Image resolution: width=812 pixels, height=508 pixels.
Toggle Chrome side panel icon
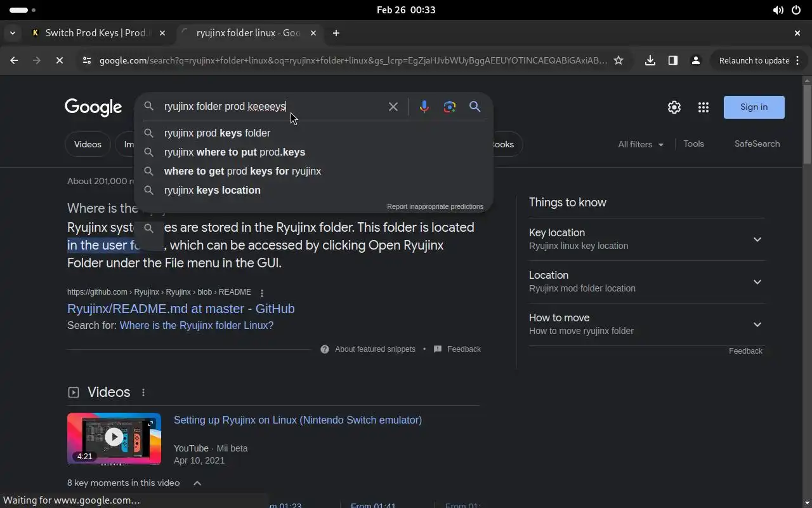click(673, 60)
